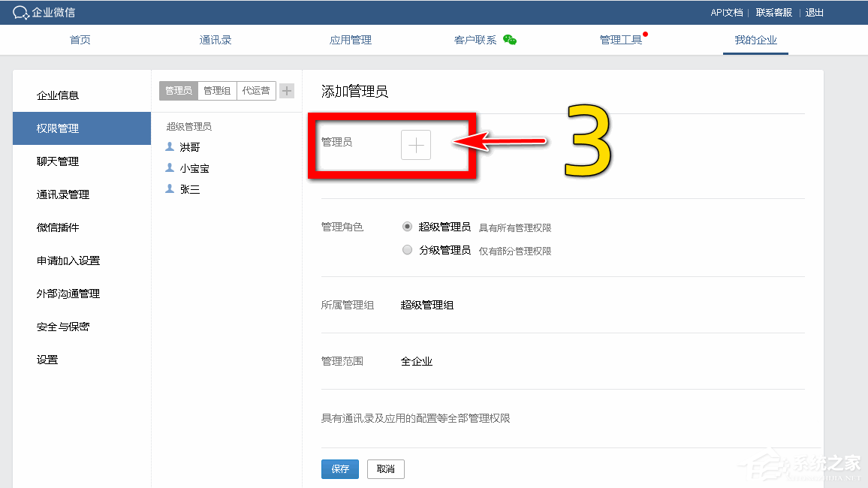Select 设置 in the sidebar
The image size is (868, 488).
pyautogui.click(x=45, y=359)
